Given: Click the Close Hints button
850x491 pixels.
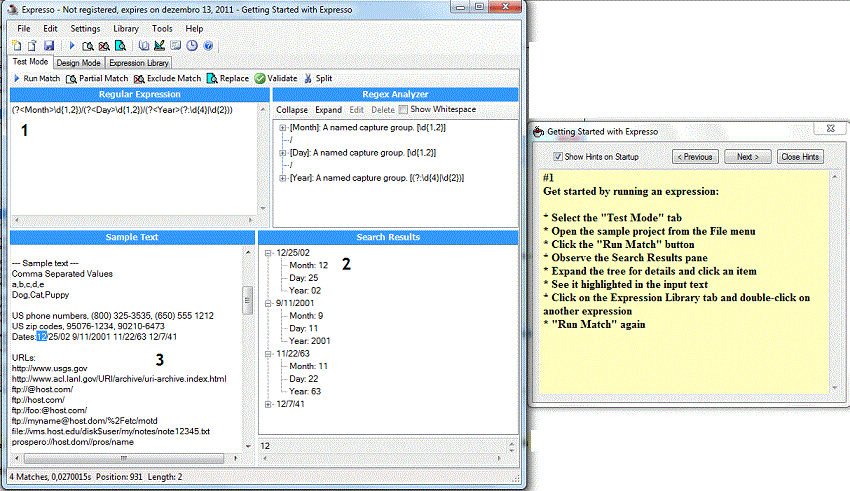Looking at the screenshot, I should [x=800, y=157].
